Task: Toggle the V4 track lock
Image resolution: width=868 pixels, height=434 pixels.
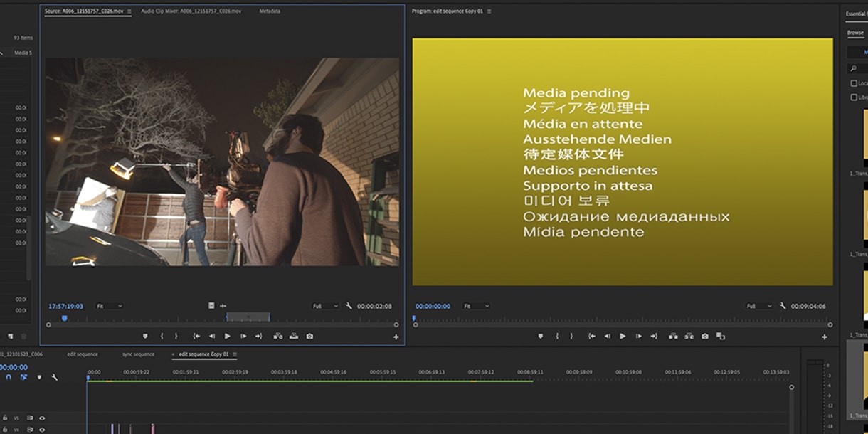Action: (x=4, y=430)
